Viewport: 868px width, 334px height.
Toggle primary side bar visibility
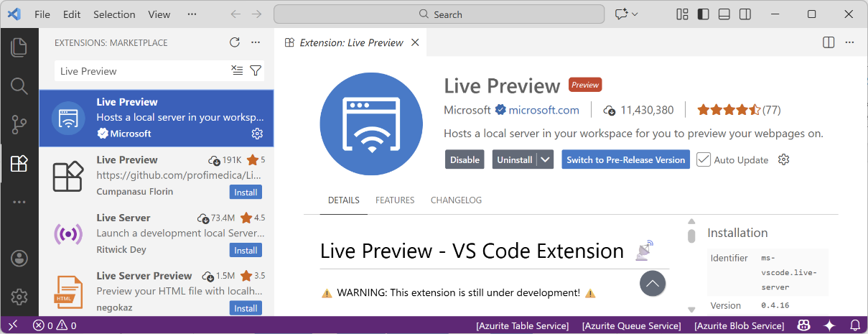(704, 14)
